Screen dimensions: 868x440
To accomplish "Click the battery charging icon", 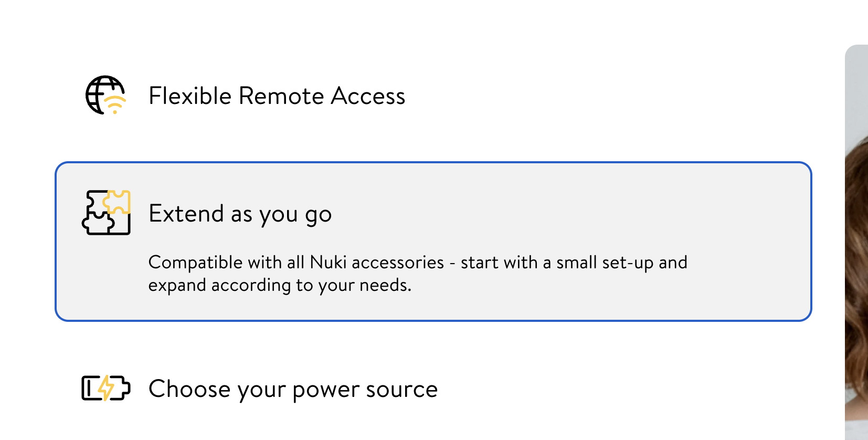I will click(105, 389).
